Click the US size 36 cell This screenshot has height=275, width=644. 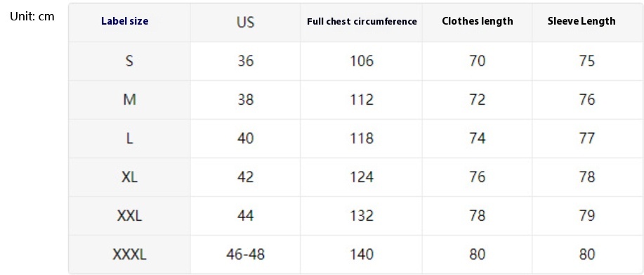pyautogui.click(x=246, y=61)
